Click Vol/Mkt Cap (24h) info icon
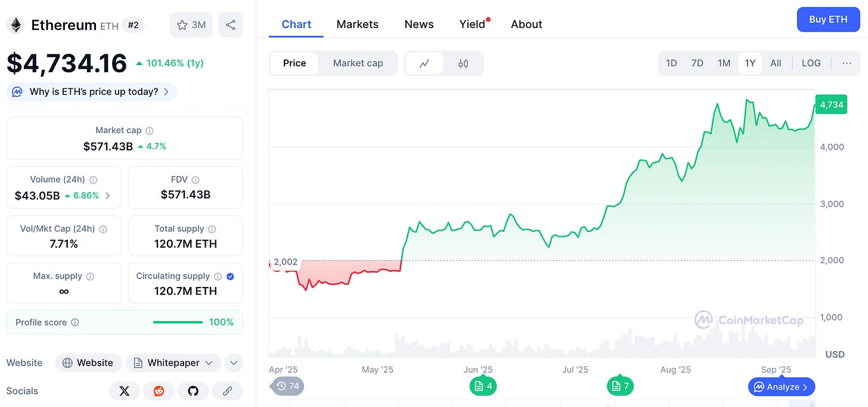The height and width of the screenshot is (407, 868). coord(103,229)
